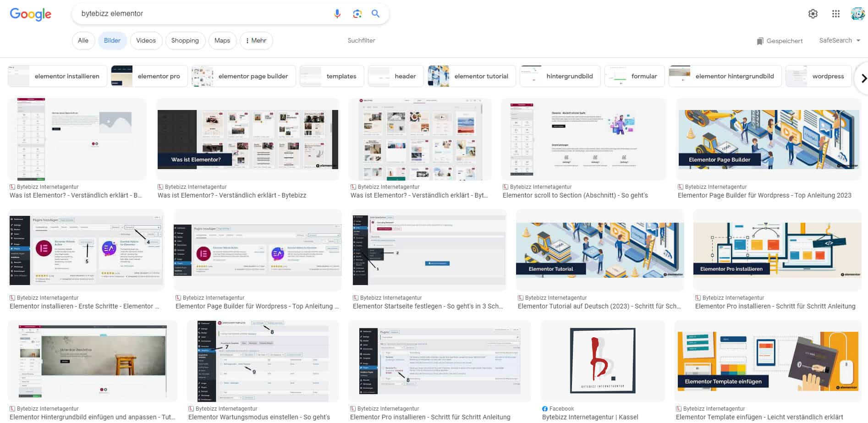The image size is (868, 423).
Task: Open quick settings gear icon
Action: 813,14
